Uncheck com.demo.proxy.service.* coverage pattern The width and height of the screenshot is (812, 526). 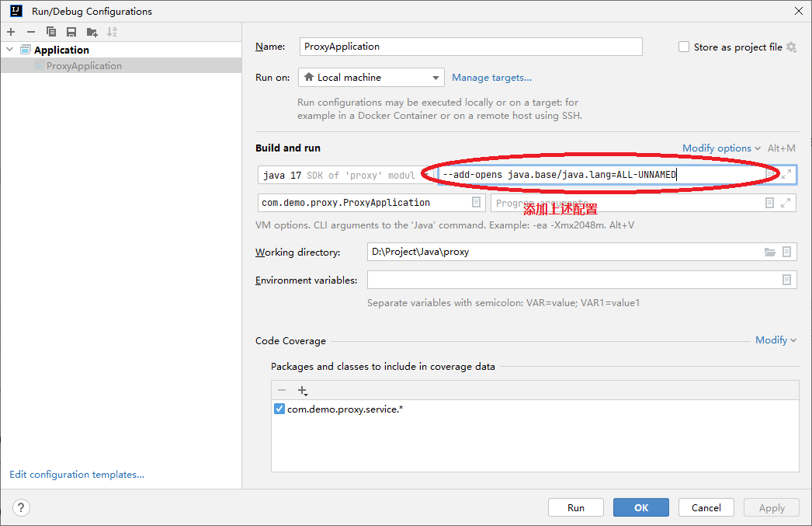(x=279, y=409)
